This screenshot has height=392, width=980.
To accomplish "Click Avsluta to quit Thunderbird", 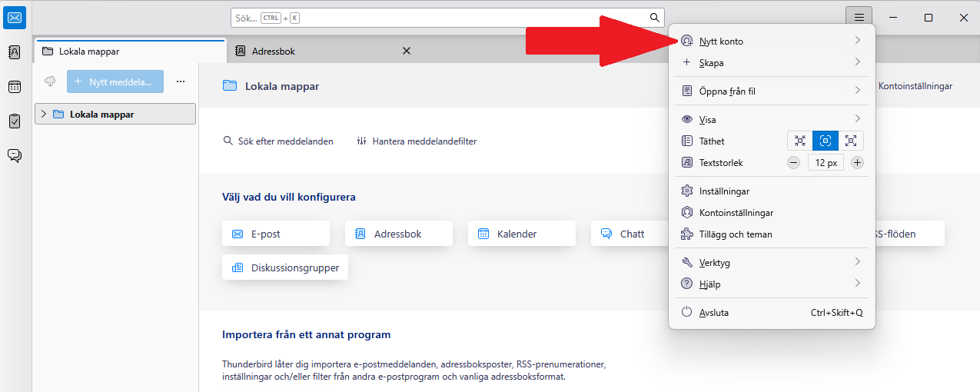I will coord(772,312).
